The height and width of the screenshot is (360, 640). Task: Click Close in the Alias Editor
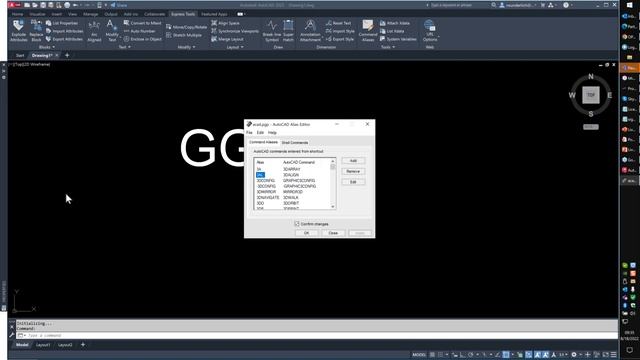tap(333, 233)
